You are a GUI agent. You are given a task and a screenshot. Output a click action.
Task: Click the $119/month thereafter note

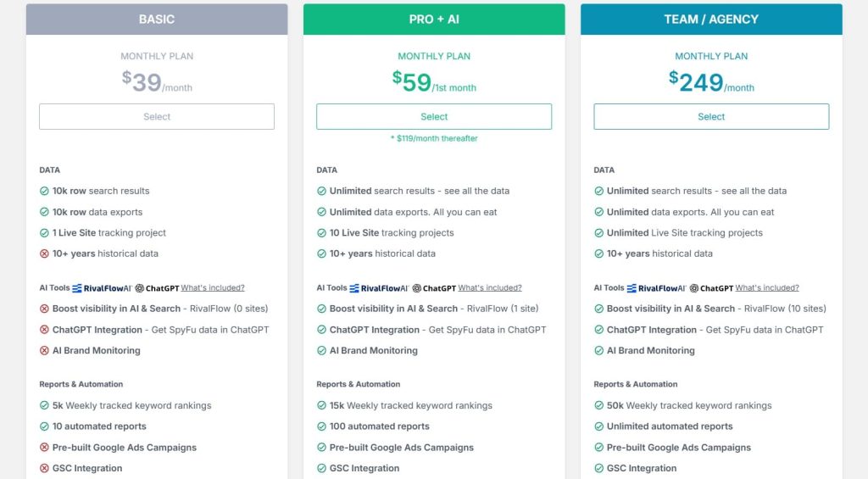tap(434, 138)
